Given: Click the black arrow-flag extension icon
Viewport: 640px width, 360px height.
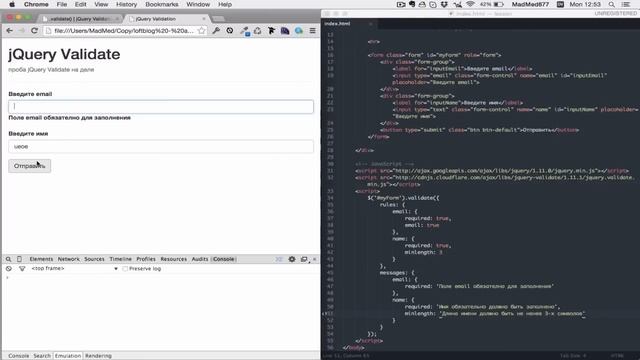Looking at the screenshot, I should pyautogui.click(x=271, y=31).
